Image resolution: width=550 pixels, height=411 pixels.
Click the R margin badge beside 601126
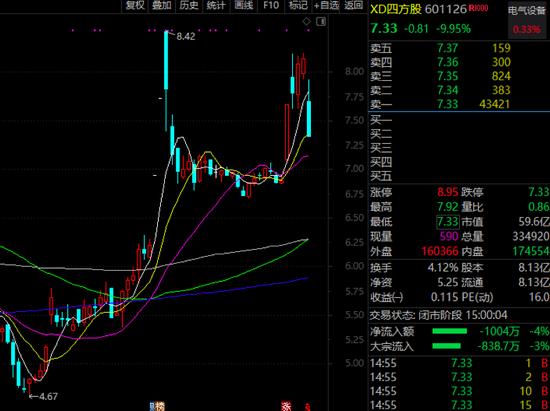(478, 8)
